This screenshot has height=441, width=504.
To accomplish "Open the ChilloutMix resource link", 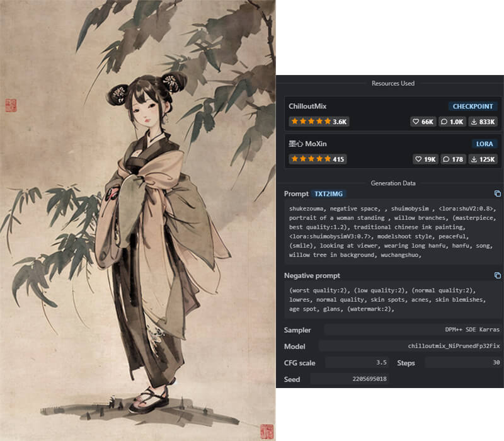I will click(307, 106).
